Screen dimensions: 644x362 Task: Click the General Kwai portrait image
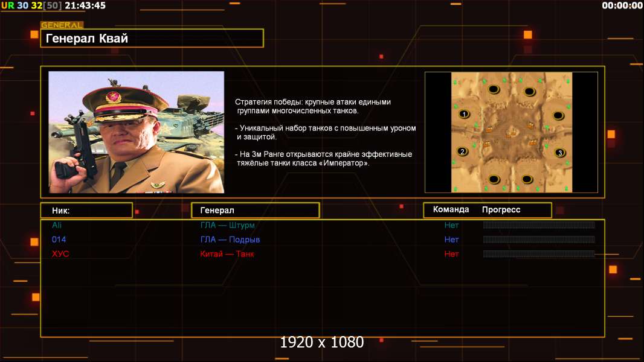pyautogui.click(x=137, y=132)
